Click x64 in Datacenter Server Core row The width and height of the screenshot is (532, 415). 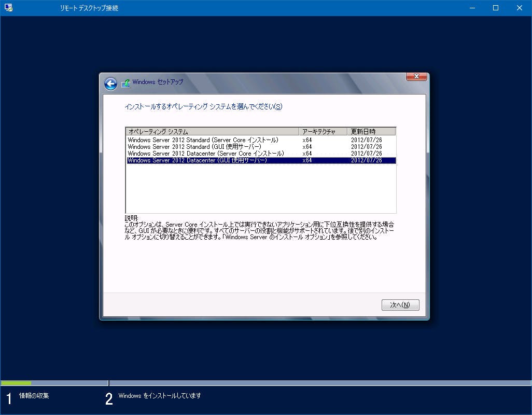[x=307, y=154]
